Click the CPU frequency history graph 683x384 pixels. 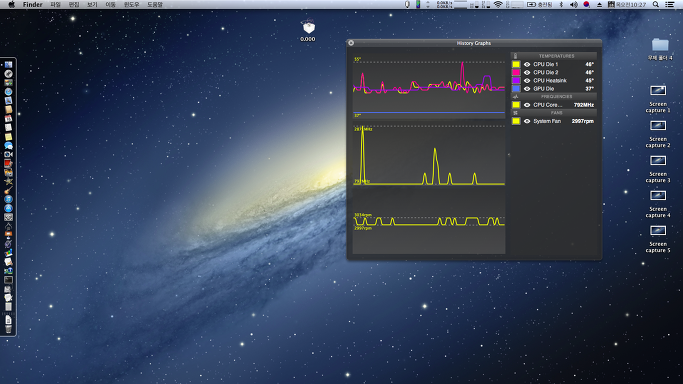point(429,155)
